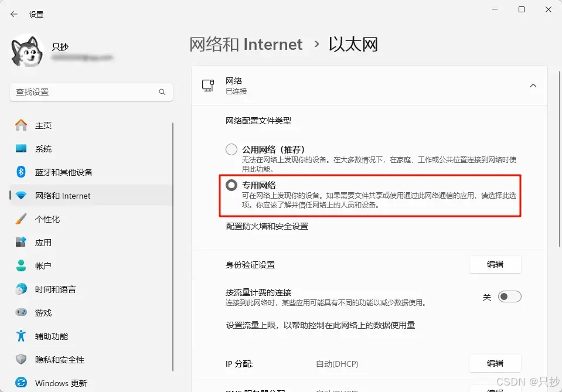Go to 系统 settings page

[x=91, y=149]
